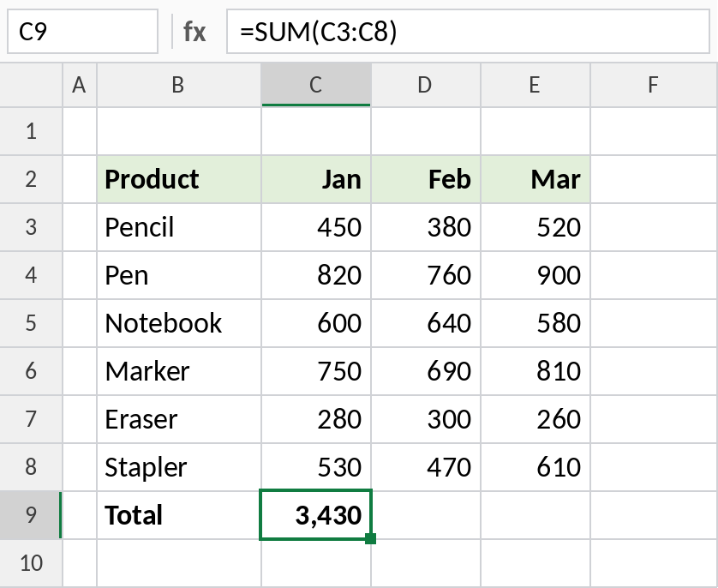The width and height of the screenshot is (718, 588).
Task: Click the Select All corner button
Action: (31, 85)
